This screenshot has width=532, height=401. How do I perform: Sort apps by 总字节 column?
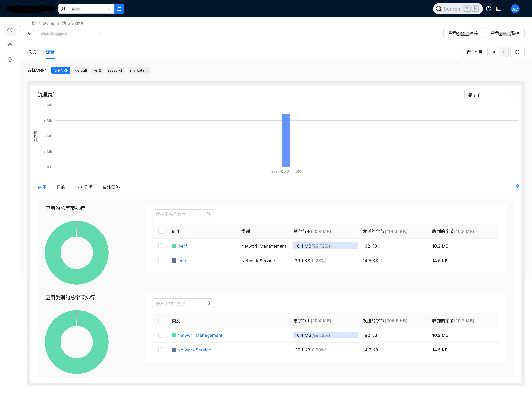click(x=312, y=231)
